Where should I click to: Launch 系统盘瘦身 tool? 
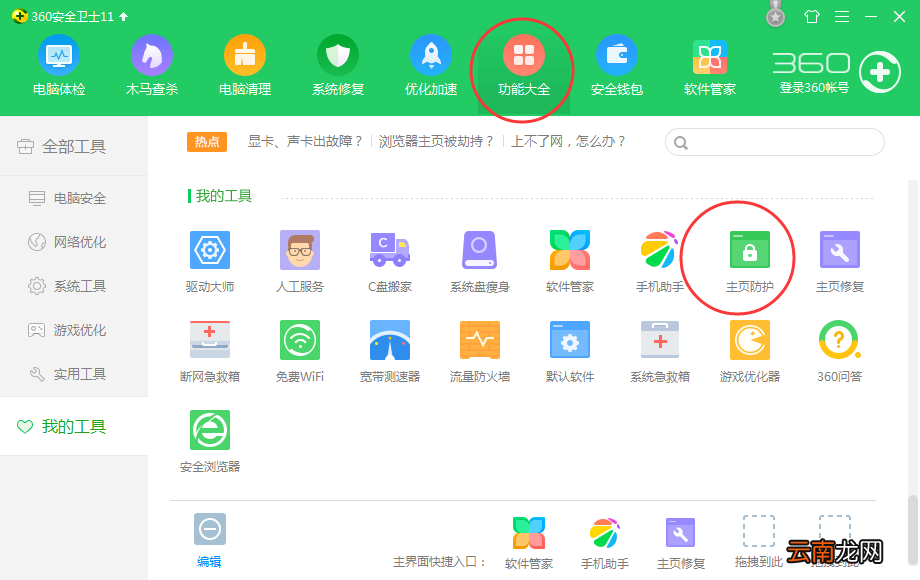coord(479,262)
